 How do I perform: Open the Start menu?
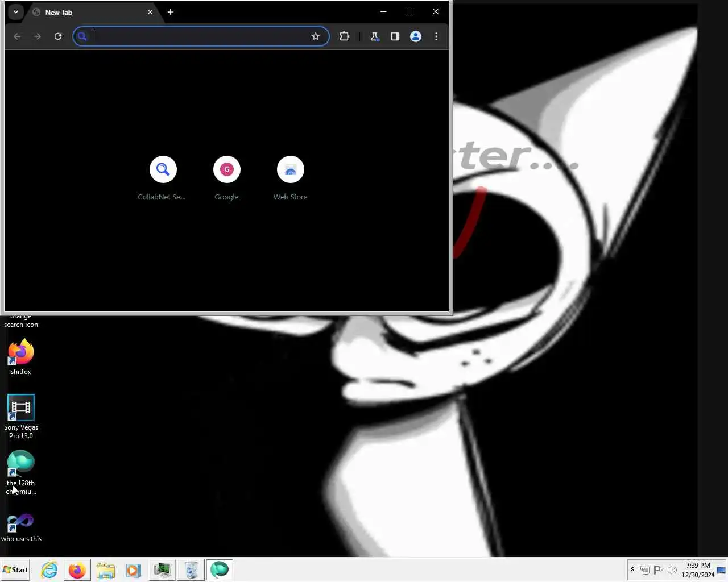point(15,569)
